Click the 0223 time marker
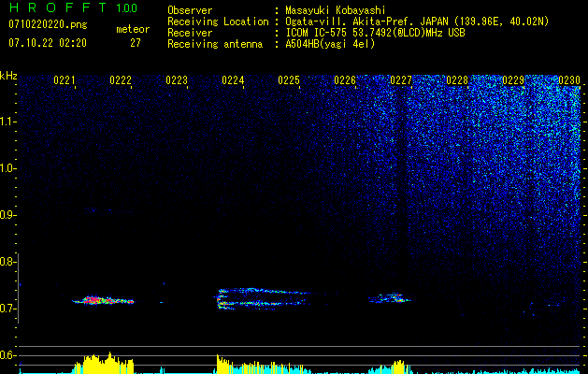The width and height of the screenshot is (588, 374). [177, 80]
